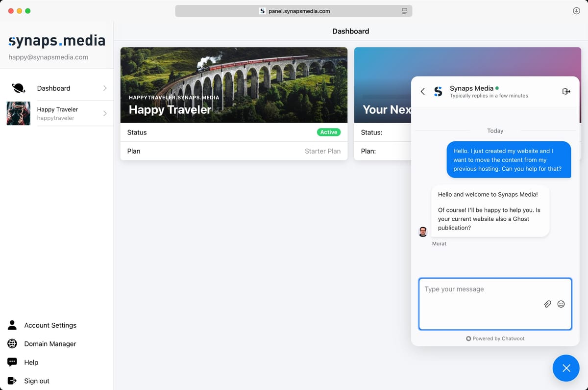This screenshot has height=390, width=588.
Task: Click the Happy Traveler sidebar thumbnail
Action: 19,113
